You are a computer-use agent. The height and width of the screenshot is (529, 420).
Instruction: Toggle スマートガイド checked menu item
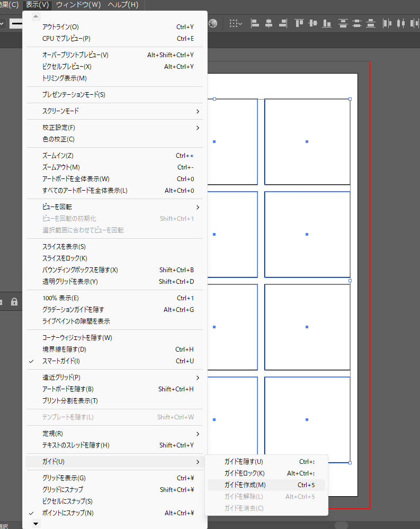pos(61,361)
